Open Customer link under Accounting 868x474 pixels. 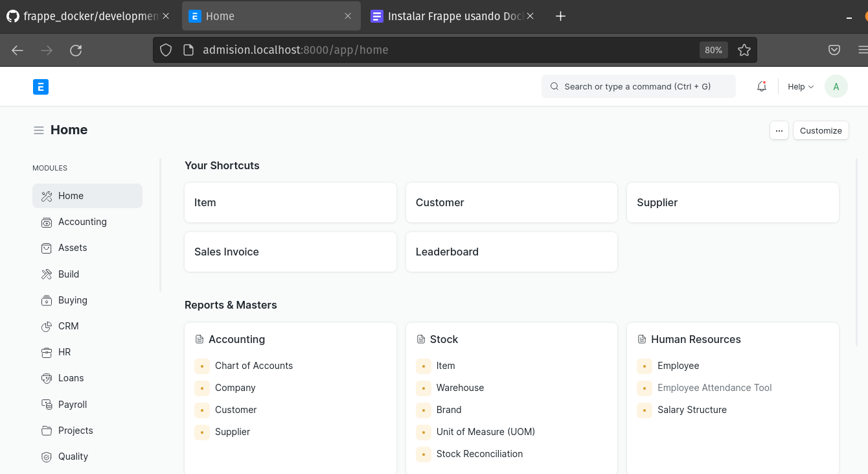pos(236,410)
